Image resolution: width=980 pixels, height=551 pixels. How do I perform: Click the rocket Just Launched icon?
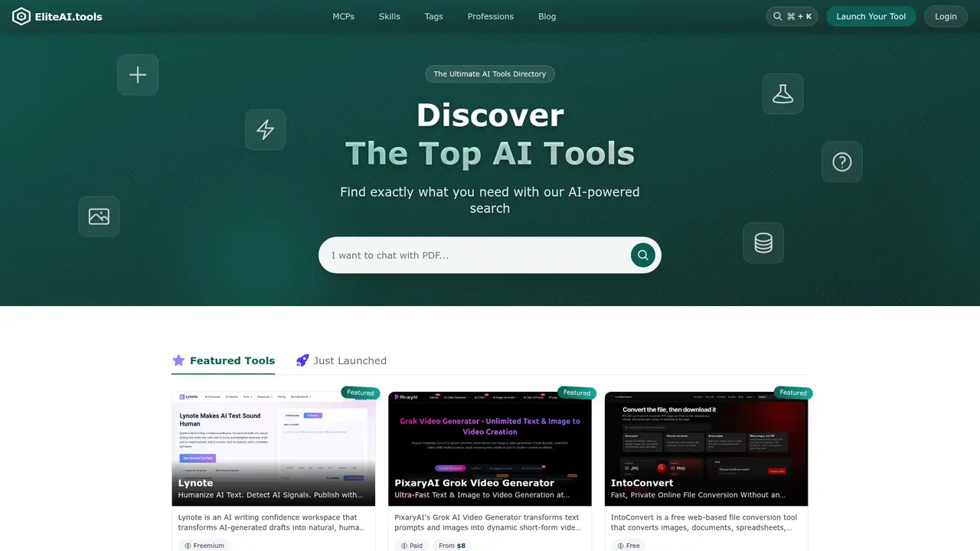pyautogui.click(x=302, y=360)
